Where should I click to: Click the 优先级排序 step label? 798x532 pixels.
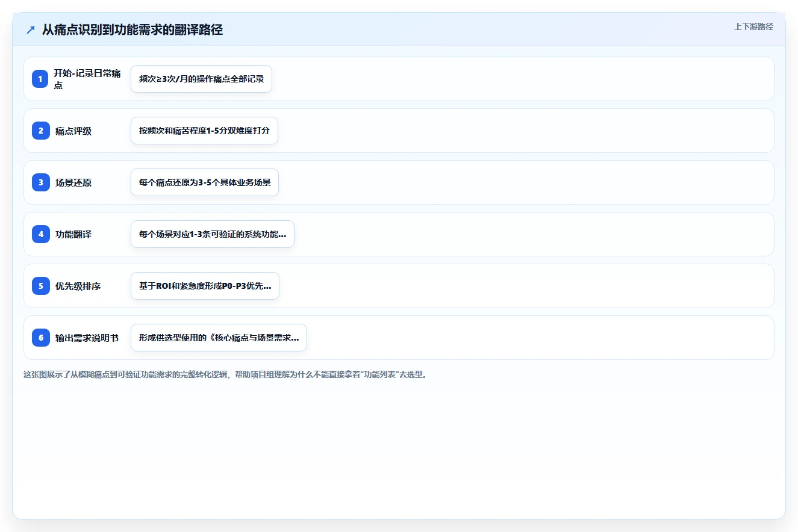[x=78, y=286]
